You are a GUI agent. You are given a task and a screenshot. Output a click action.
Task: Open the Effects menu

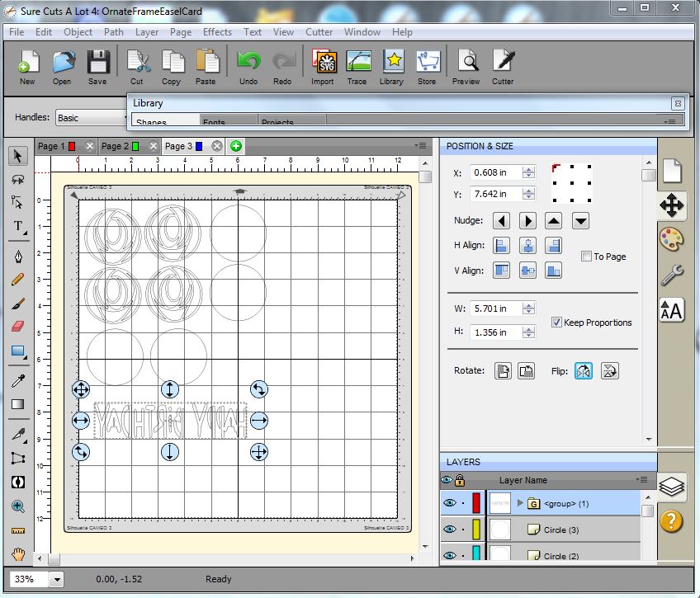point(217,32)
